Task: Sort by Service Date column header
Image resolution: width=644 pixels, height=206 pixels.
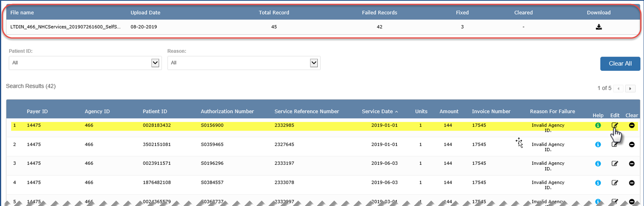Action: click(377, 111)
